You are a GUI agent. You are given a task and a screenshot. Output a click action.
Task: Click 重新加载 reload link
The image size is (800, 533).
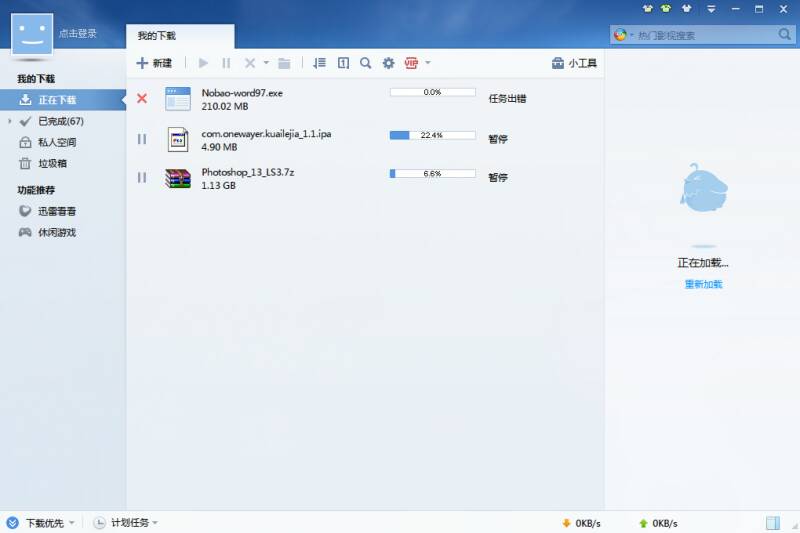[x=703, y=284]
